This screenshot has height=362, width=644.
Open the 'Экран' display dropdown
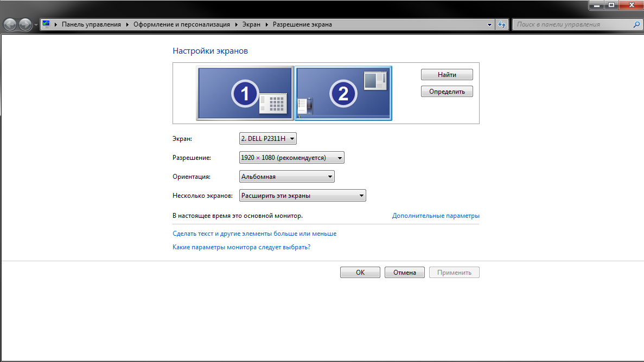point(268,139)
